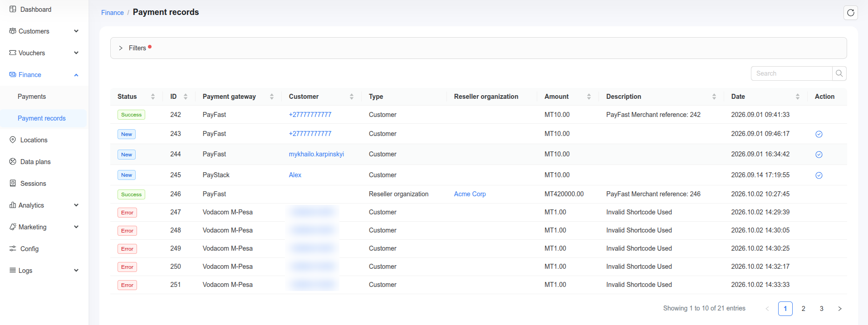
Task: Click the ID 251 cell
Action: (x=176, y=285)
